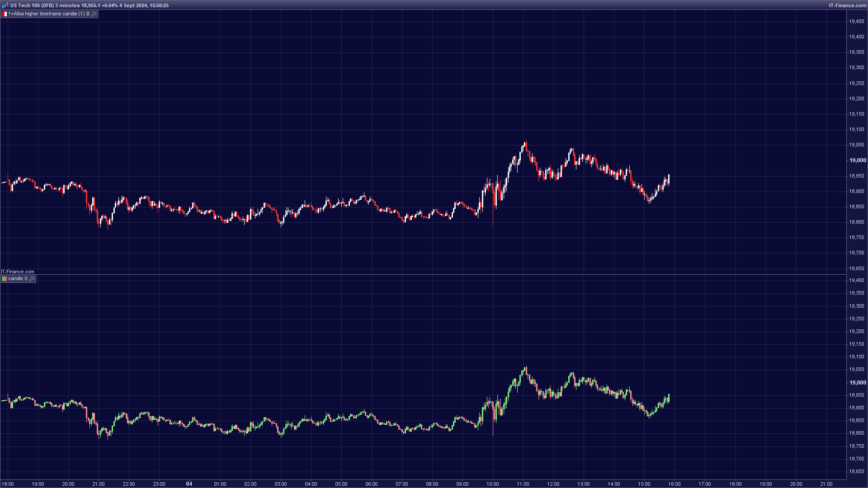The height and width of the screenshot is (488, 868).
Task: Click the 21:00 label on time axis
Action: 99,484
